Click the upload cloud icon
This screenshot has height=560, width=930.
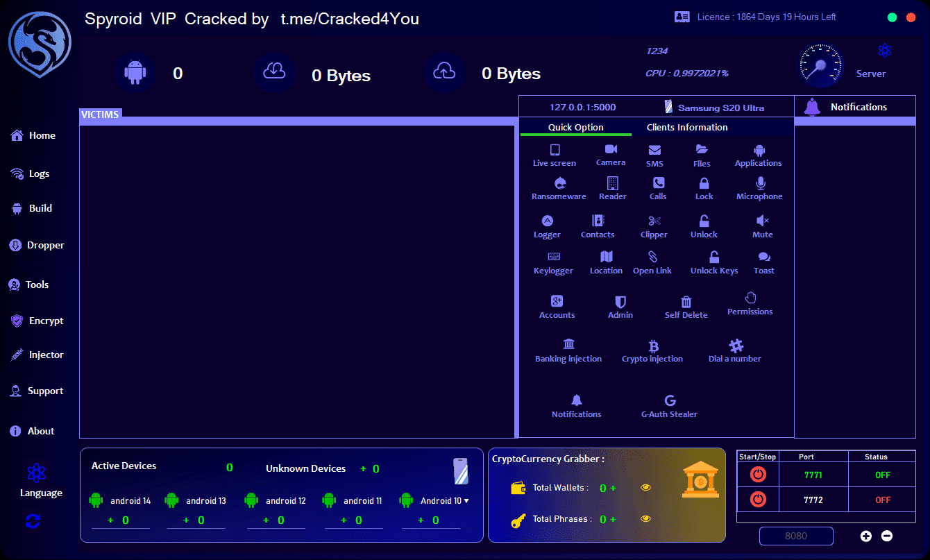444,72
